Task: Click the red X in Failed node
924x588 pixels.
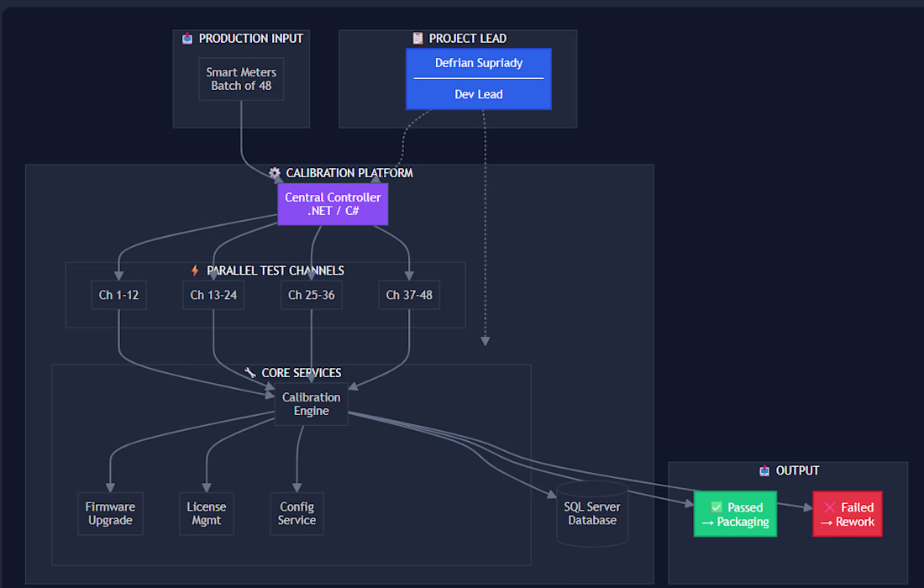Action: point(830,507)
